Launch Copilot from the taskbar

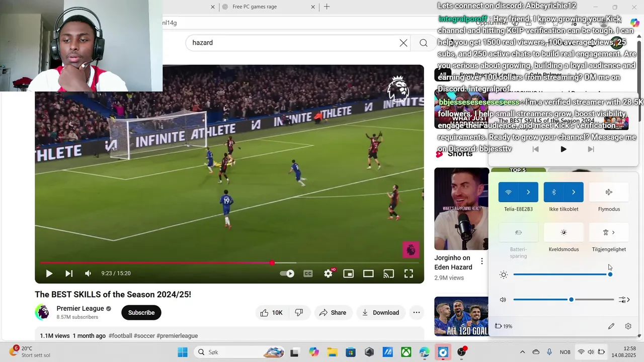314,352
